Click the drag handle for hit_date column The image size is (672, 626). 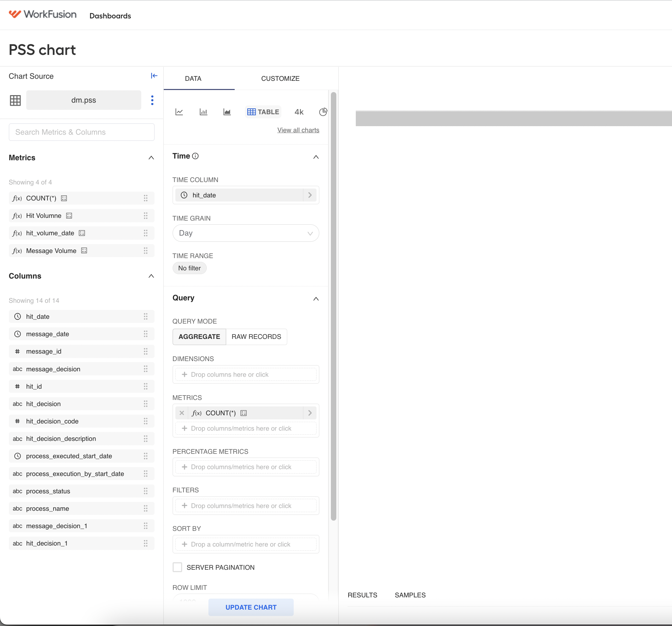tap(146, 316)
